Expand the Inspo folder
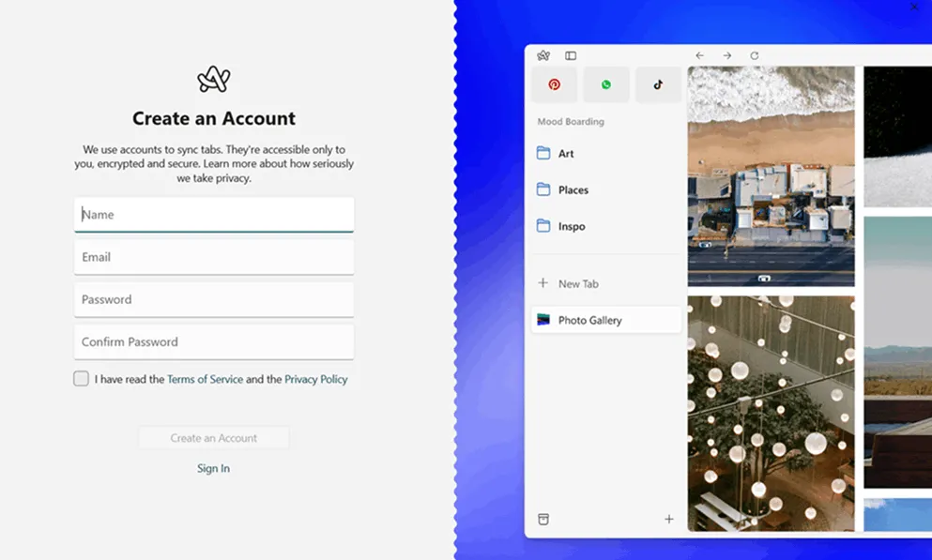 tap(571, 227)
